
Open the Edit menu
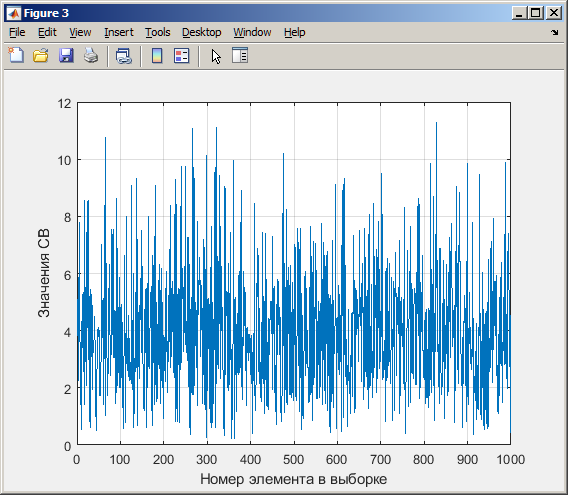(x=47, y=32)
